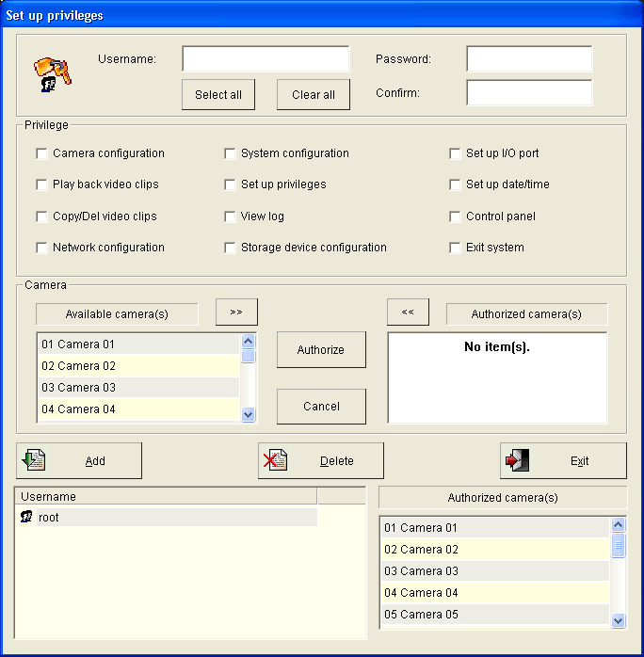Click the Username column header
The image size is (644, 657).
coord(165,496)
